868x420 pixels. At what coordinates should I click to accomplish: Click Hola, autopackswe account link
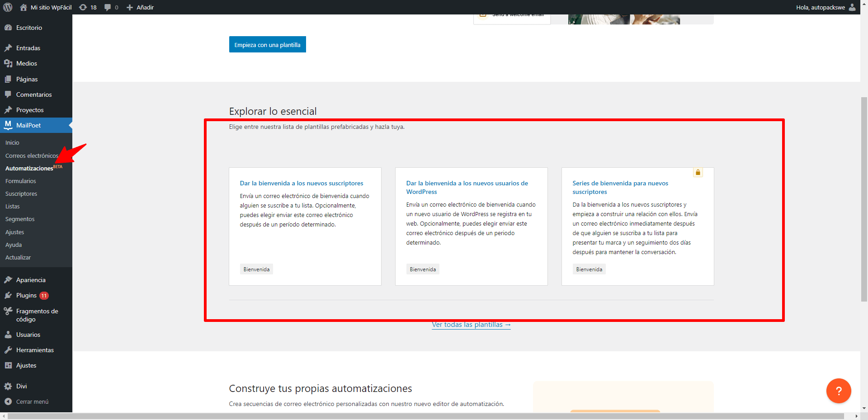[821, 7]
